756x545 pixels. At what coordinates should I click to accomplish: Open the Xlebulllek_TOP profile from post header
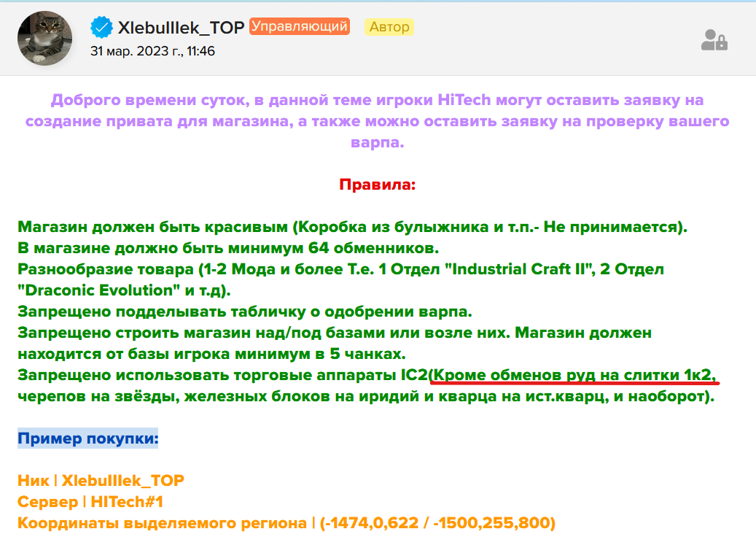[180, 28]
